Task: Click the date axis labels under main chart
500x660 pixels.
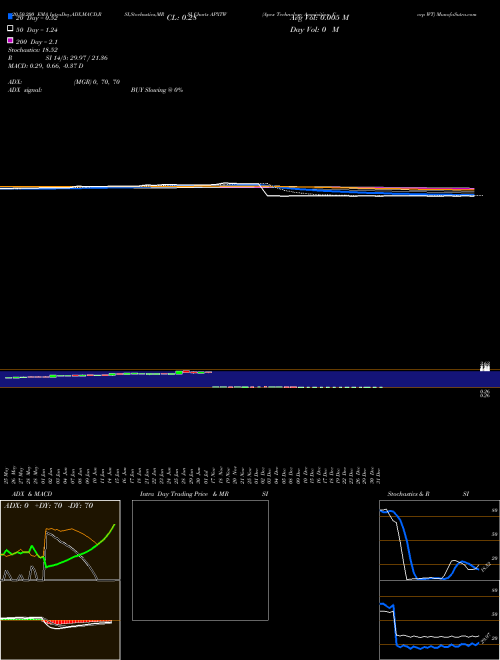Action: click(194, 476)
